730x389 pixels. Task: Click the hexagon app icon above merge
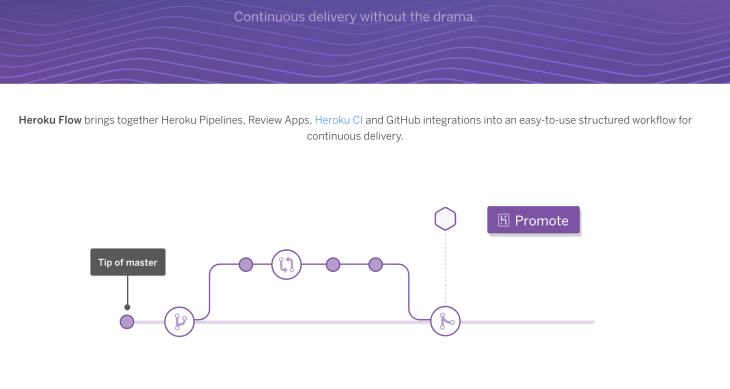(x=445, y=219)
